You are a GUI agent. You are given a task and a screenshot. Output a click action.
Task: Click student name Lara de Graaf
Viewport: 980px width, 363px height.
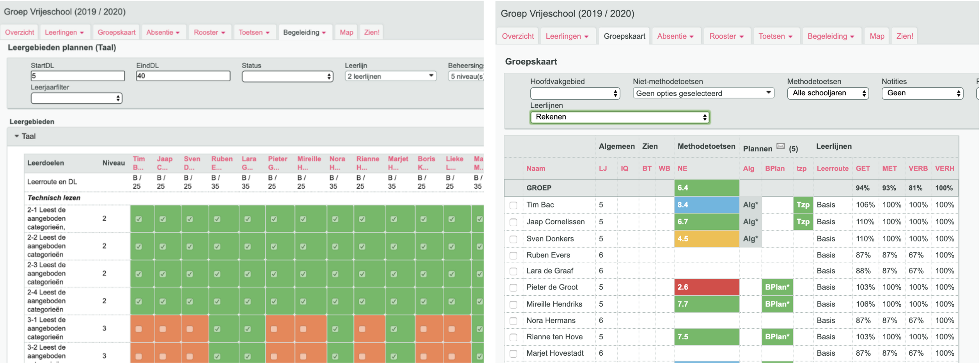tap(549, 271)
